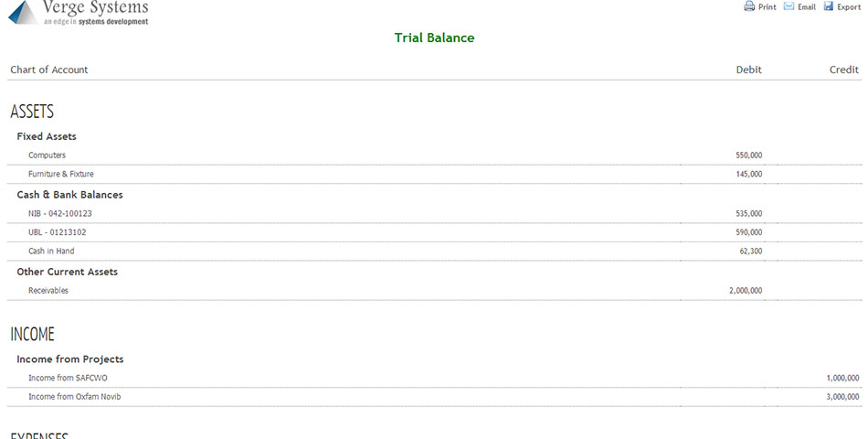The height and width of the screenshot is (439, 868).
Task: Choose the Export text link
Action: pyautogui.click(x=849, y=7)
